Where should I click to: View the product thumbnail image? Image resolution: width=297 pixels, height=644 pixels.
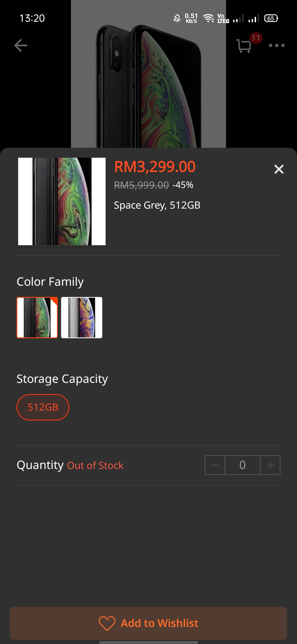click(62, 201)
